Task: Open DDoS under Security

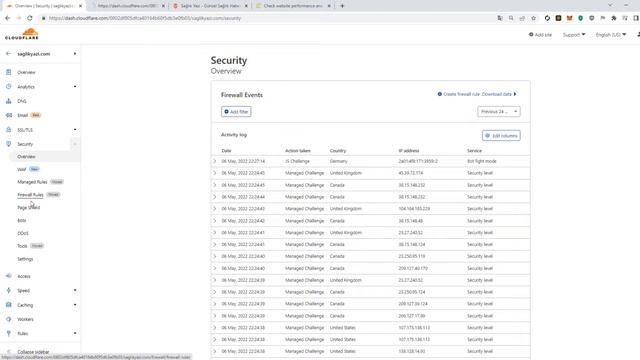Action: 23,233
